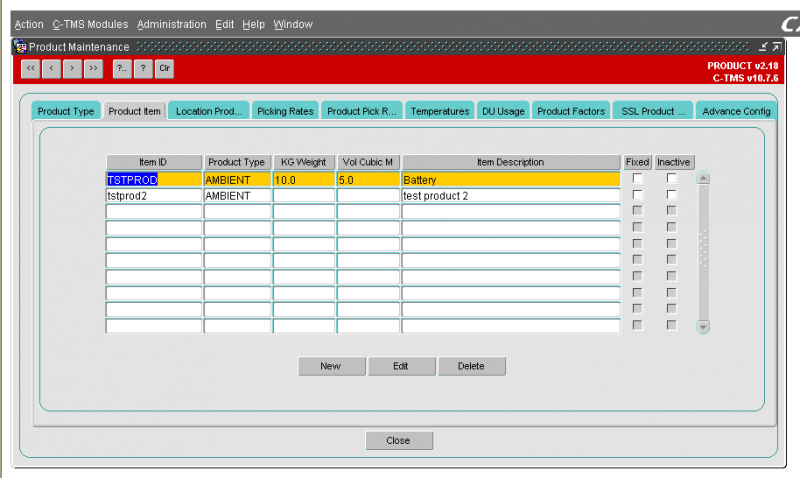Viewport: 800px width, 478px height.
Task: Click the Clr clear button
Action: pyautogui.click(x=164, y=68)
